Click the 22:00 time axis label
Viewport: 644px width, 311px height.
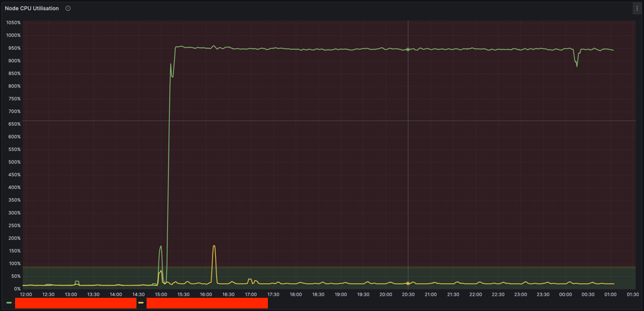pyautogui.click(x=475, y=295)
